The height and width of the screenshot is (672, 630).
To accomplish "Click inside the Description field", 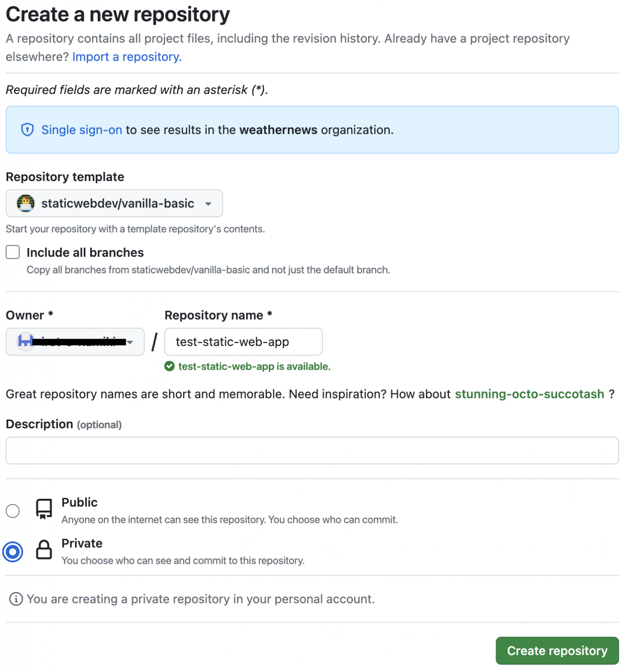I will (x=312, y=450).
